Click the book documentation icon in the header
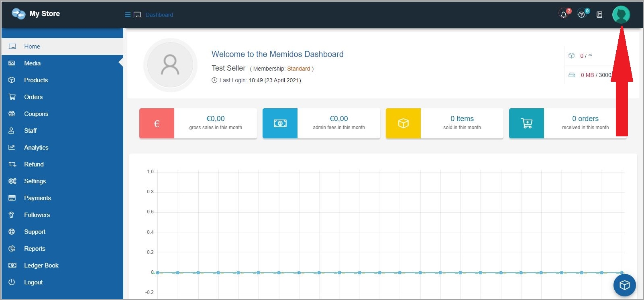 (x=599, y=14)
